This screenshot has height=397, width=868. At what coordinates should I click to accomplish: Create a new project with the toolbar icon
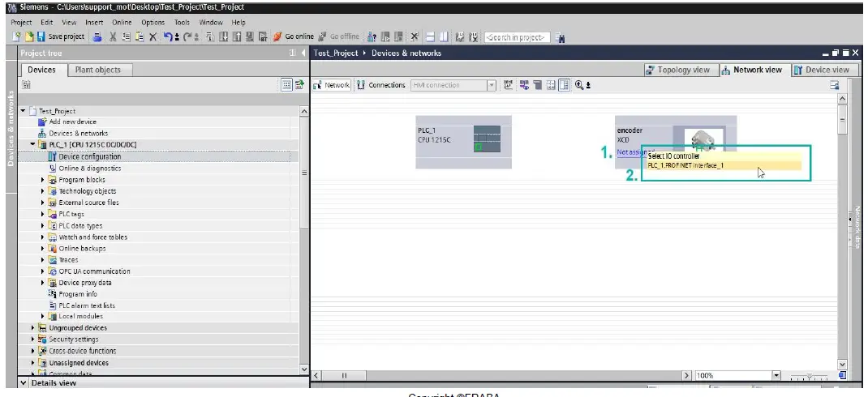(16, 36)
